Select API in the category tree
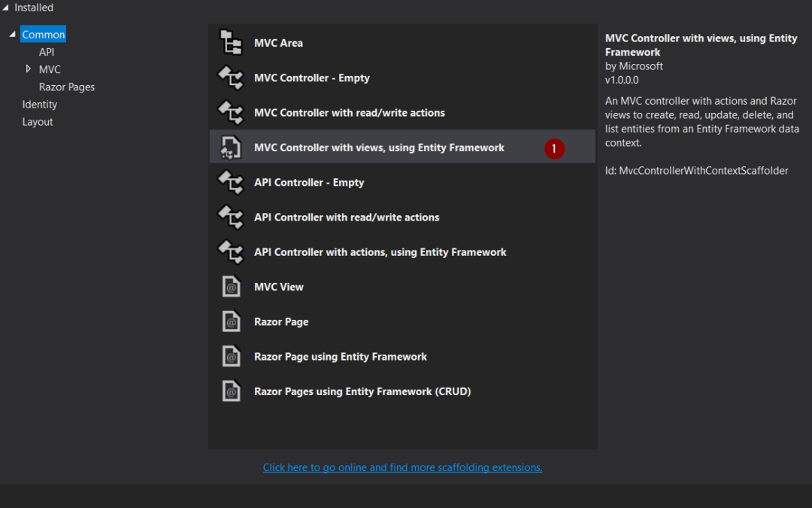The image size is (812, 508). click(47, 52)
